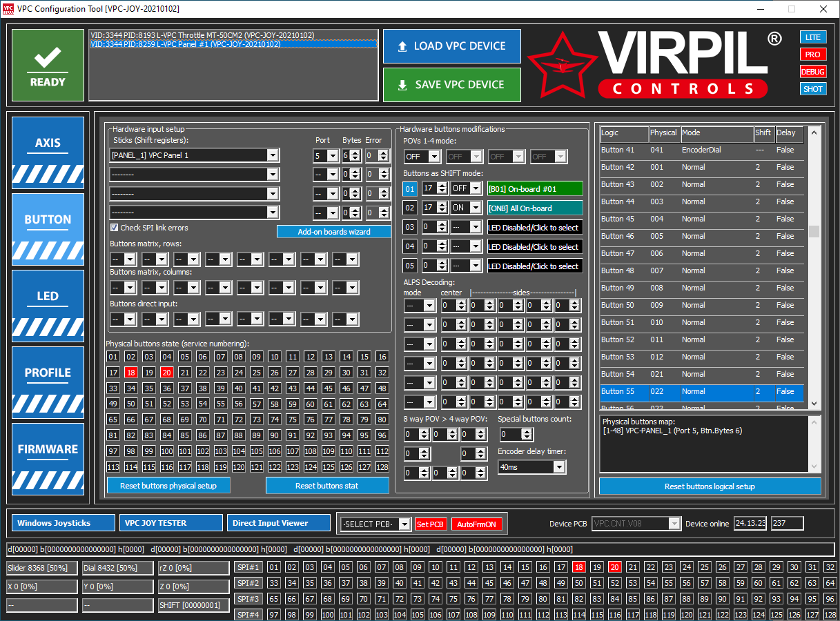
Task: Click SPI#4 label button
Action: coord(248,614)
